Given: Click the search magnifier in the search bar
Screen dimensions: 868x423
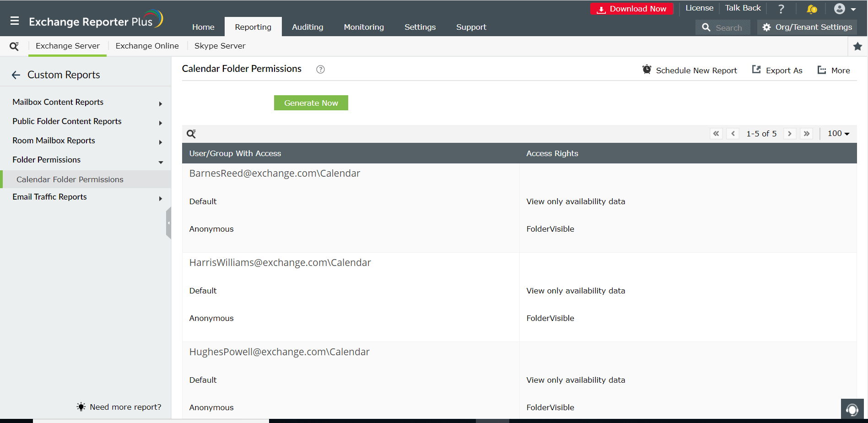Looking at the screenshot, I should pyautogui.click(x=706, y=27).
